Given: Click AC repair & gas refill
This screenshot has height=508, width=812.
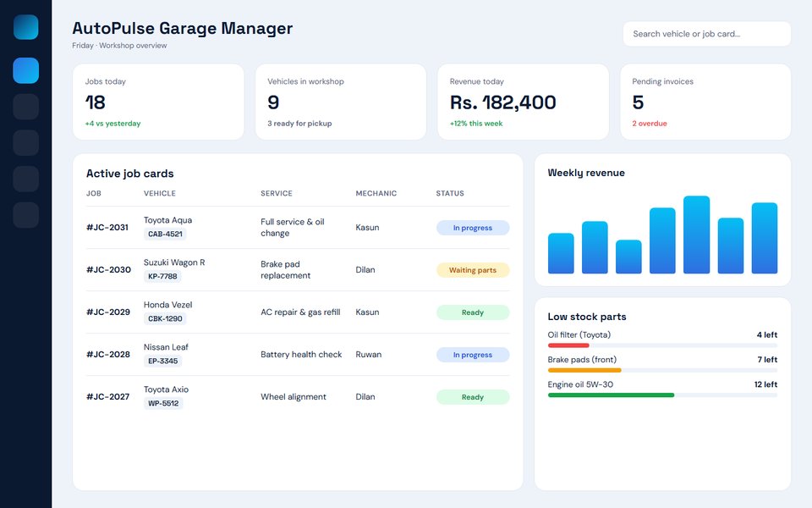Looking at the screenshot, I should coord(300,312).
